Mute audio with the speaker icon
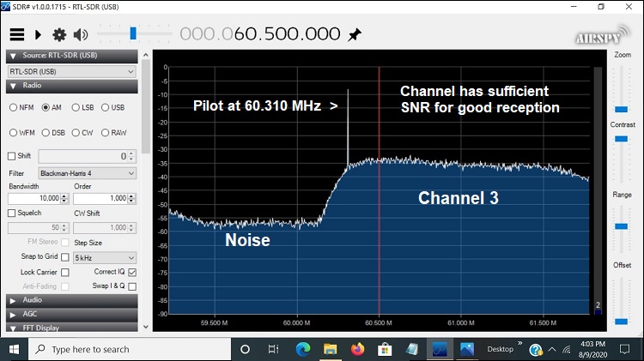This screenshot has width=644, height=361. [x=81, y=34]
